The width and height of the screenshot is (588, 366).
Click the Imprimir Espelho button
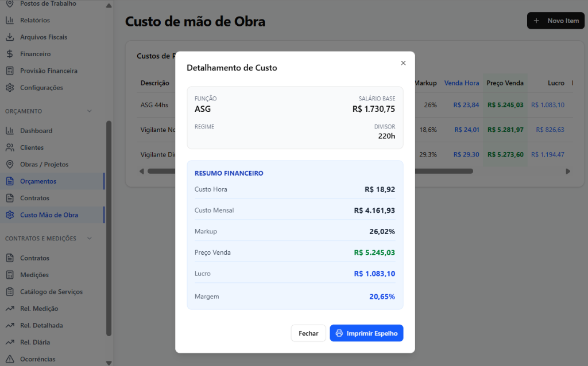[x=366, y=333]
